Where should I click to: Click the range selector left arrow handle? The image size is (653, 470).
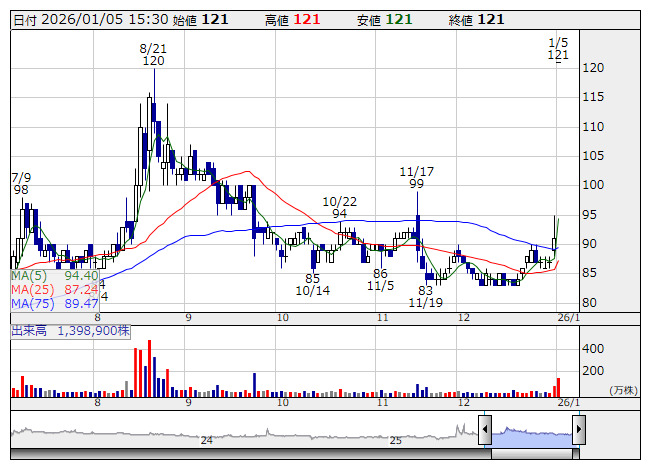[485, 429]
